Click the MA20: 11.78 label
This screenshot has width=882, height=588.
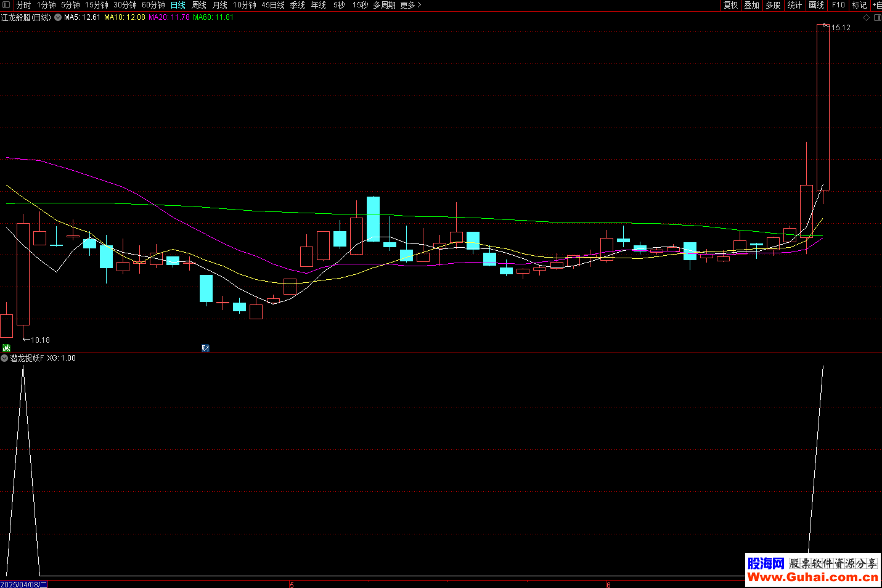tap(169, 17)
